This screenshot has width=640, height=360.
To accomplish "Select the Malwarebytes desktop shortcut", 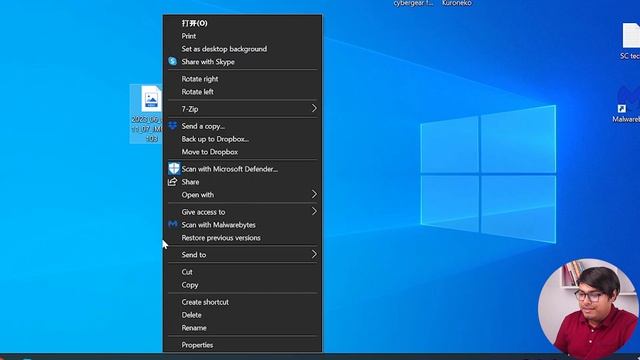I will coord(627,104).
